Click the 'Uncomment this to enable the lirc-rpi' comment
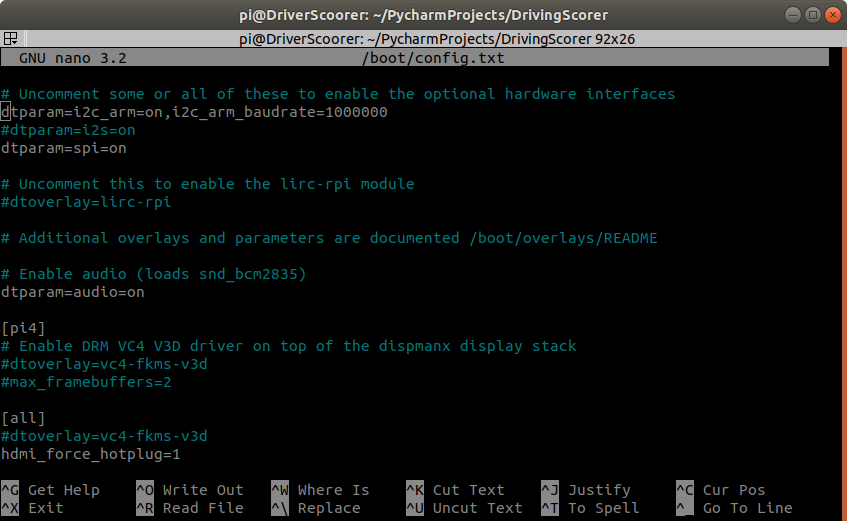 [208, 184]
